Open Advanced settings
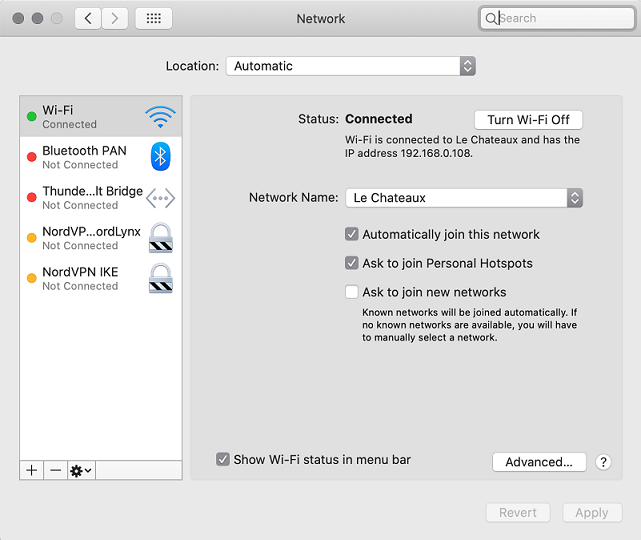Screen dimensions: 641x540 click(x=539, y=462)
